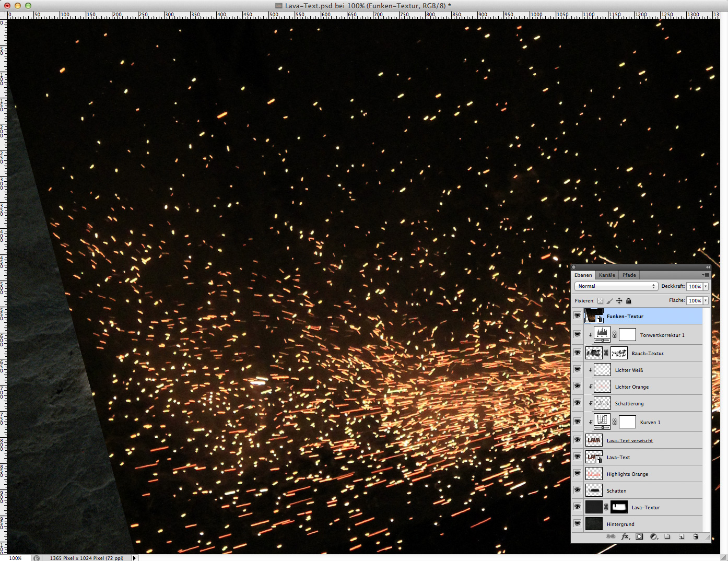The image size is (728, 561).
Task: Switch to the Pfade tab
Action: click(x=629, y=275)
